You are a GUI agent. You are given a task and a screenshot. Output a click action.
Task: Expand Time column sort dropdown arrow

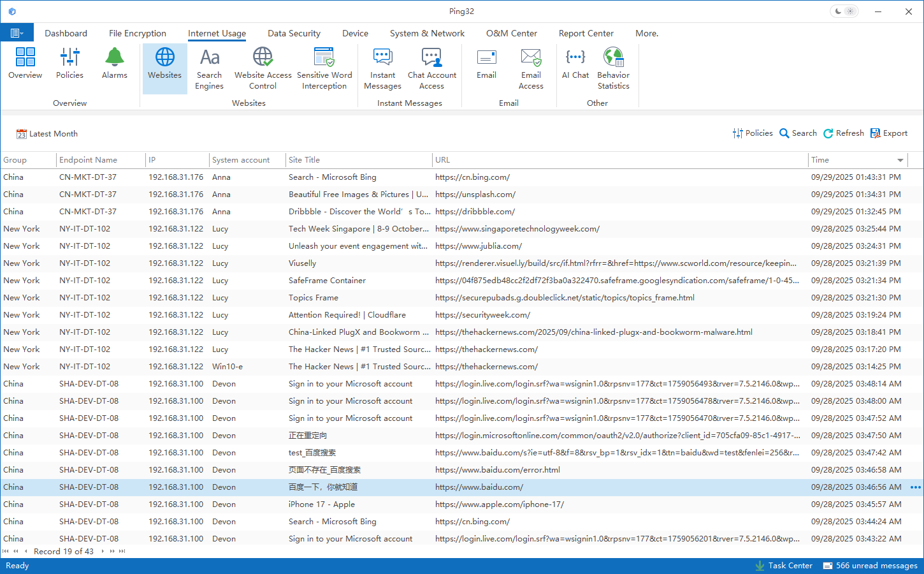click(x=900, y=160)
